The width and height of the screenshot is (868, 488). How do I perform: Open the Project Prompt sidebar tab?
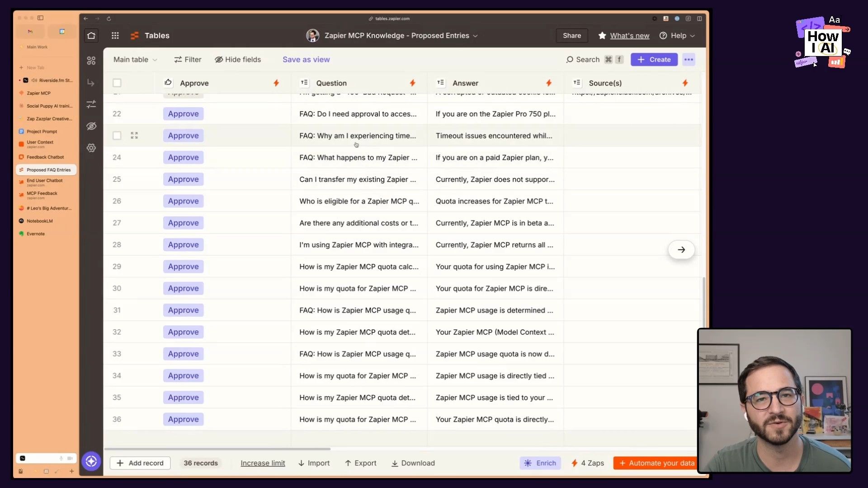[46, 131]
